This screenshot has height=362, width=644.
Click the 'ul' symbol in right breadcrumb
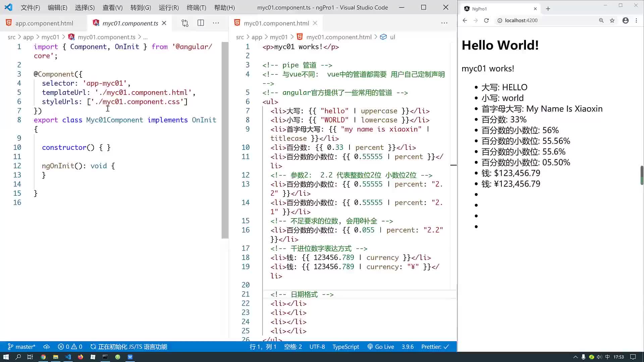(392, 37)
